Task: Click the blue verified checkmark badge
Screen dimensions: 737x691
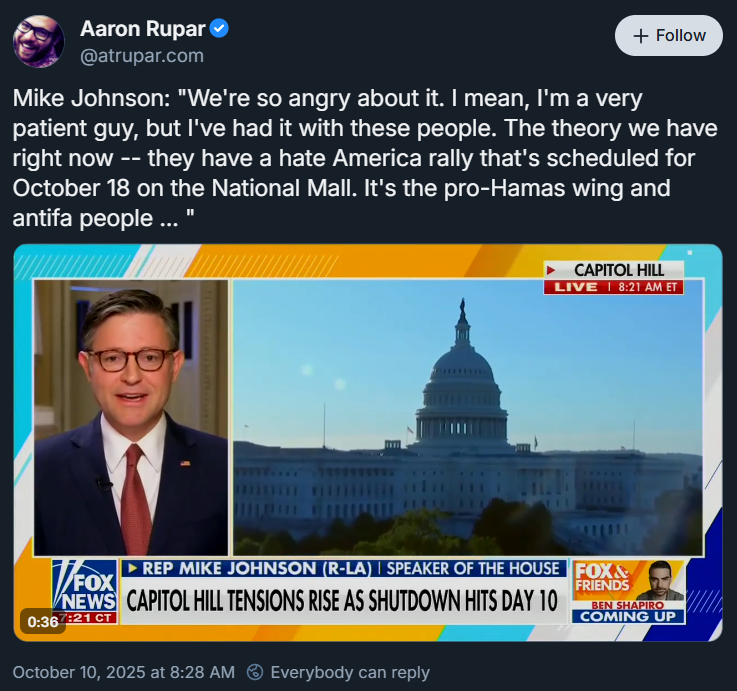Action: 219,29
